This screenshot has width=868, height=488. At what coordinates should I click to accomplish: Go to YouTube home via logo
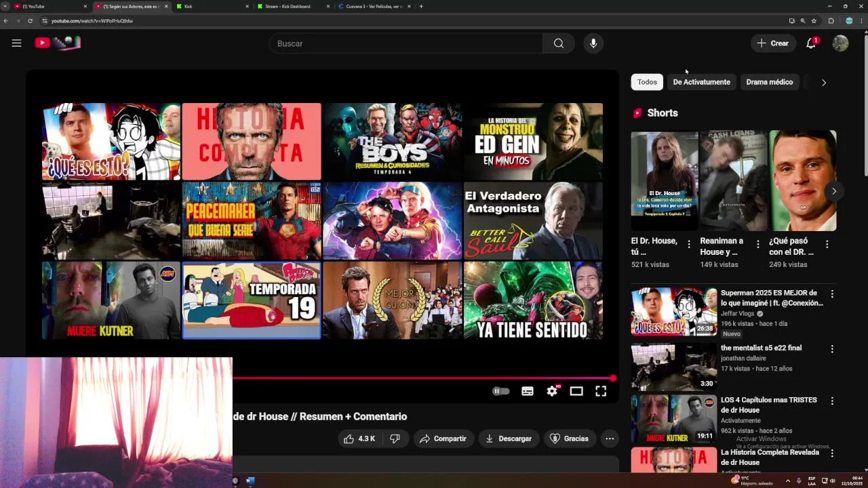[x=58, y=43]
